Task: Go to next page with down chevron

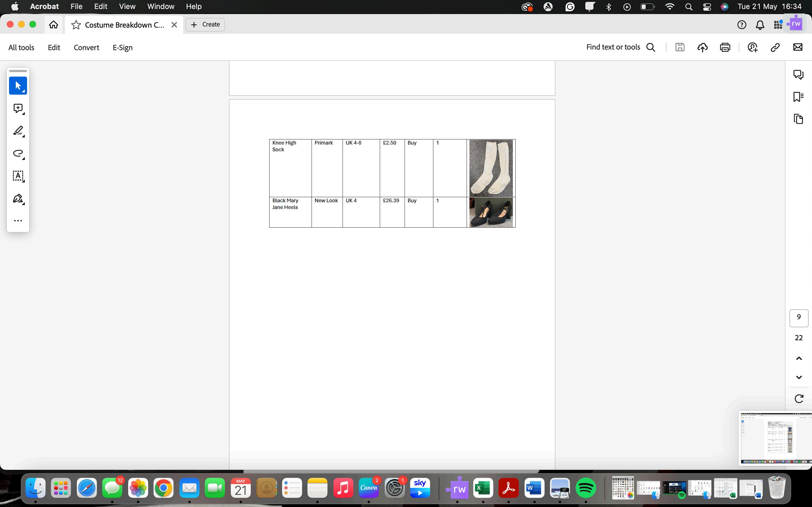Action: coord(799,377)
